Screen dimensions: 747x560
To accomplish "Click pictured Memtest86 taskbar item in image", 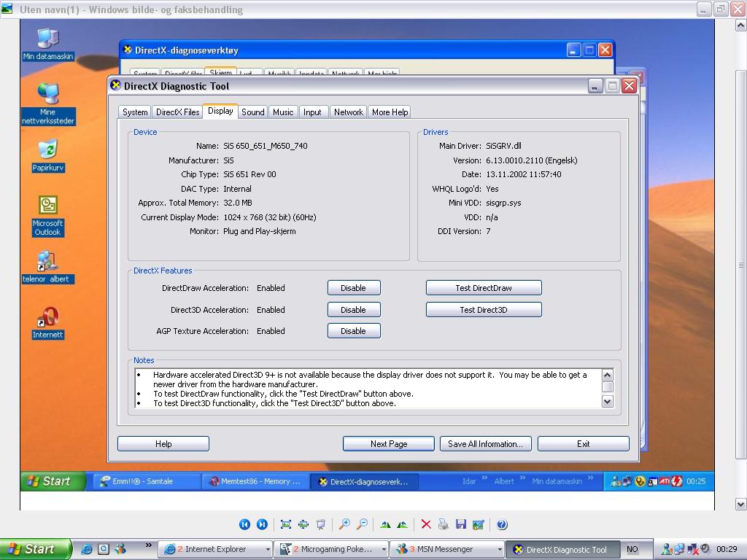I will (256, 481).
